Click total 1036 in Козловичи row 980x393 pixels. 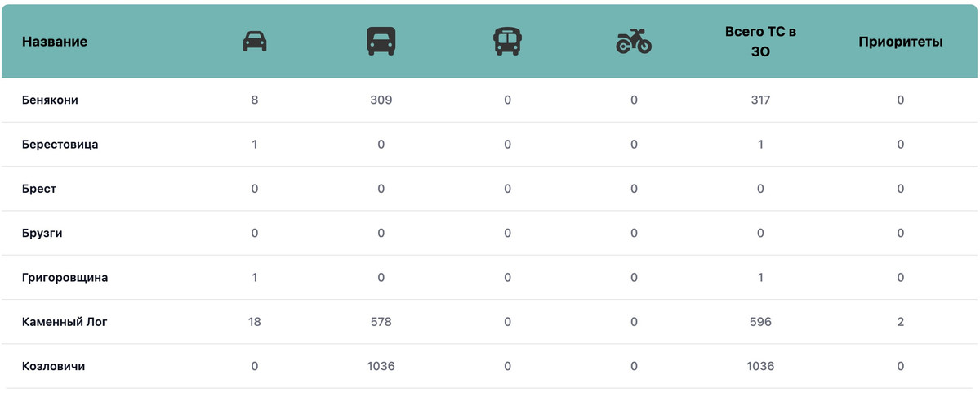pyautogui.click(x=760, y=366)
